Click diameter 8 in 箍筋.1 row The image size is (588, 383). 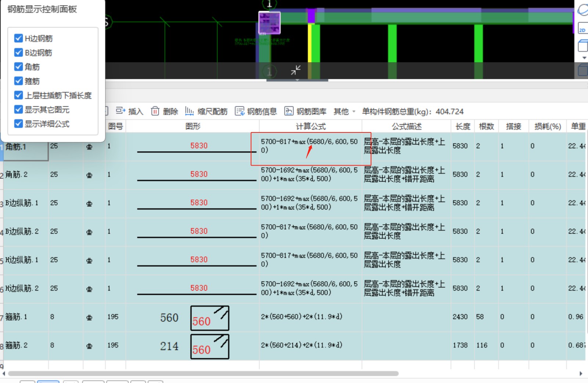coord(52,317)
